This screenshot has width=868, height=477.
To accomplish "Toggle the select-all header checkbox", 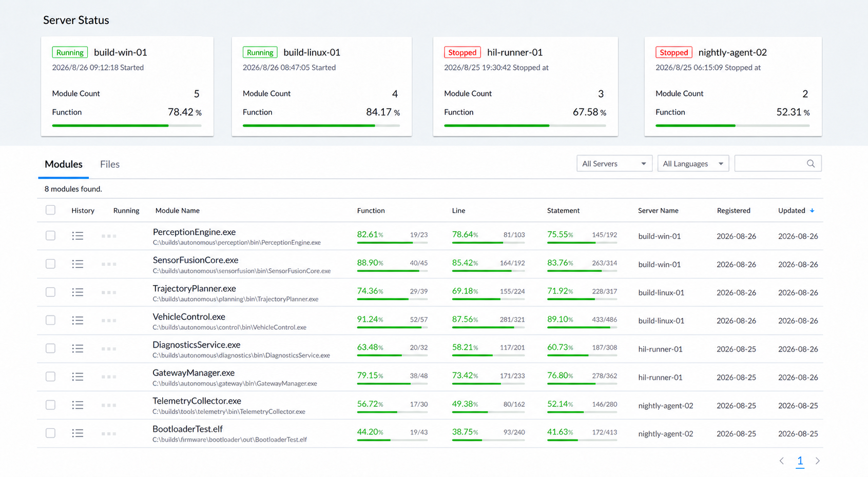I will click(50, 210).
